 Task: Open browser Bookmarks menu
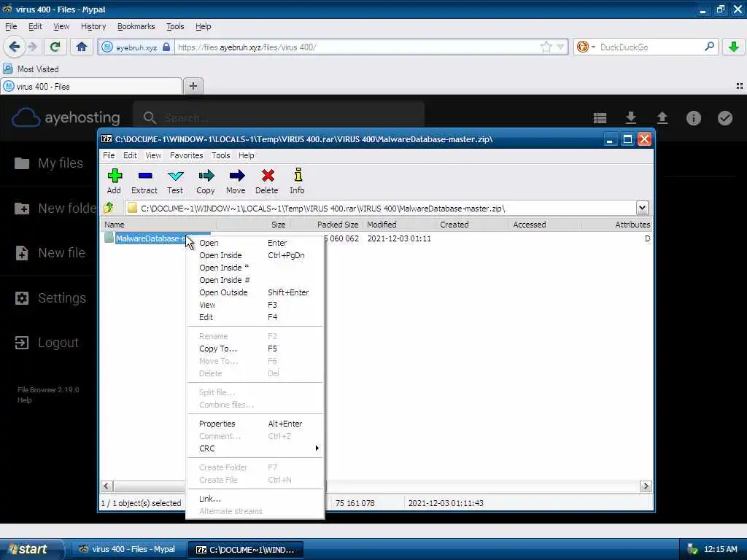(136, 26)
